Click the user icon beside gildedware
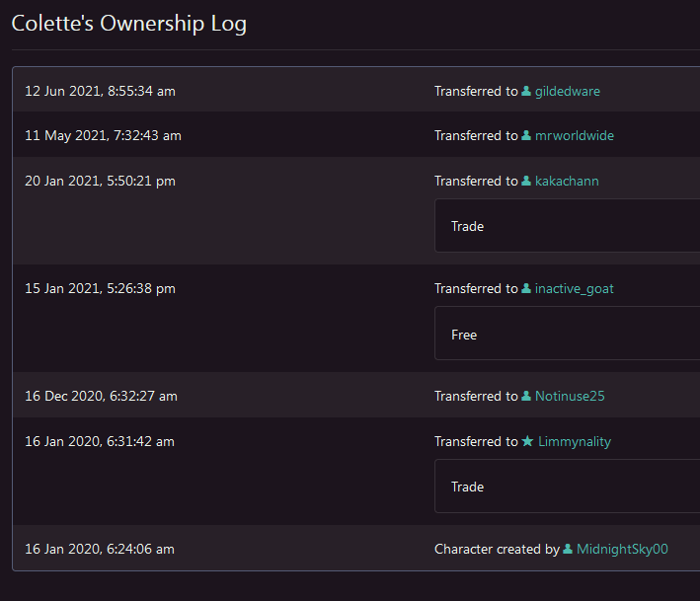The width and height of the screenshot is (700, 601). [x=526, y=91]
